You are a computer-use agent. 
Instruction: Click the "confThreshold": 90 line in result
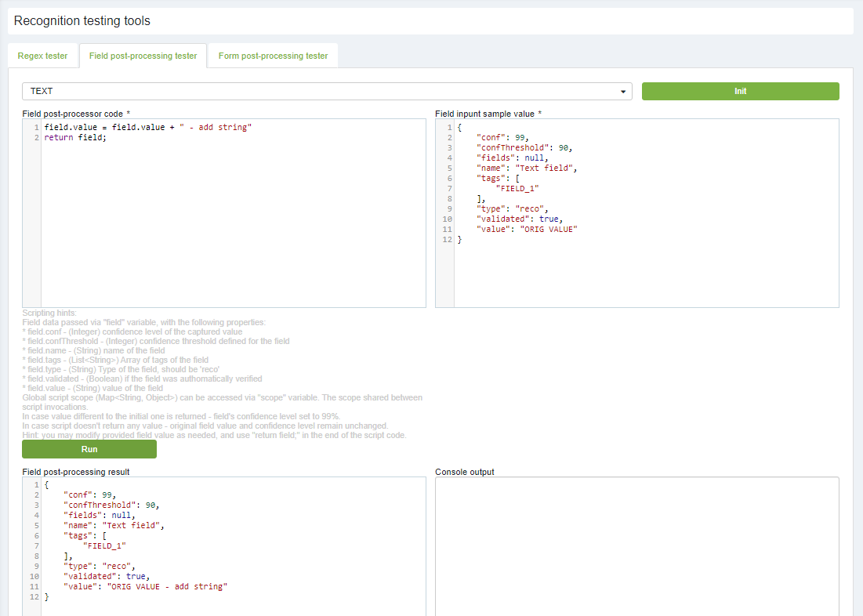coord(112,505)
